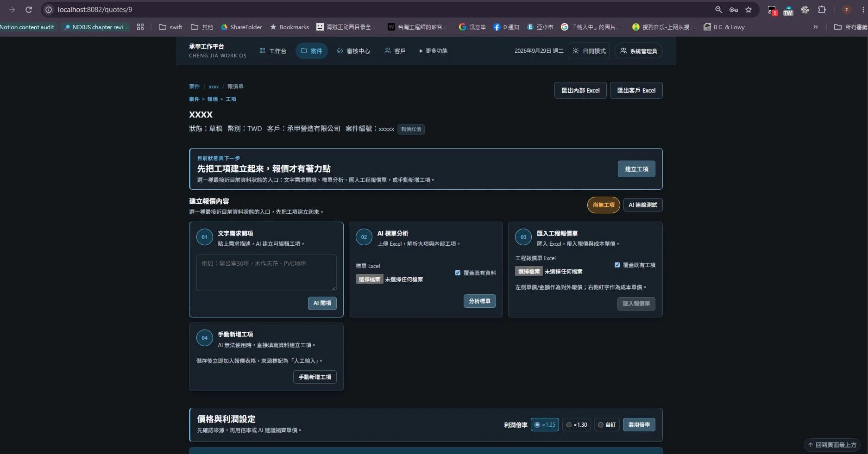Click the 分析標單 button
This screenshot has width=868, height=454.
tap(479, 301)
